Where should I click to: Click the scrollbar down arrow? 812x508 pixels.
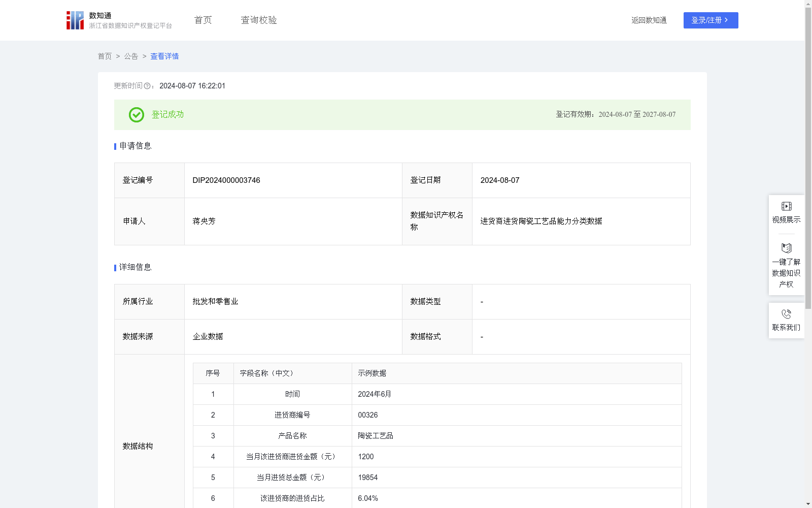808,504
